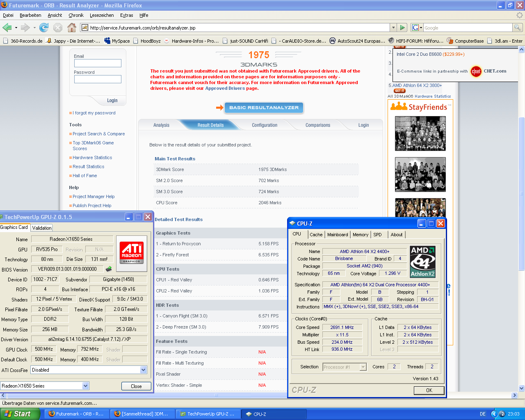The width and height of the screenshot is (525, 420).
Task: Open the Approved Drivers link
Action: pos(225,88)
